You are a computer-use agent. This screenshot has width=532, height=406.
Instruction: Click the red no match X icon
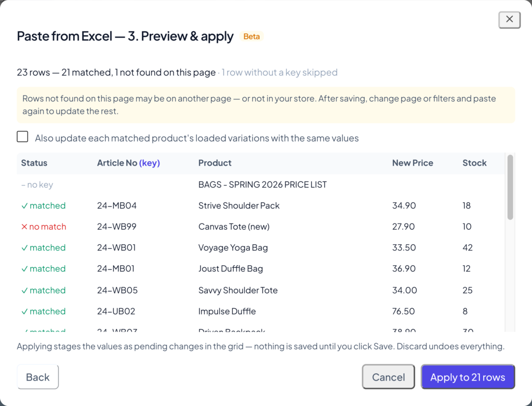coord(24,227)
